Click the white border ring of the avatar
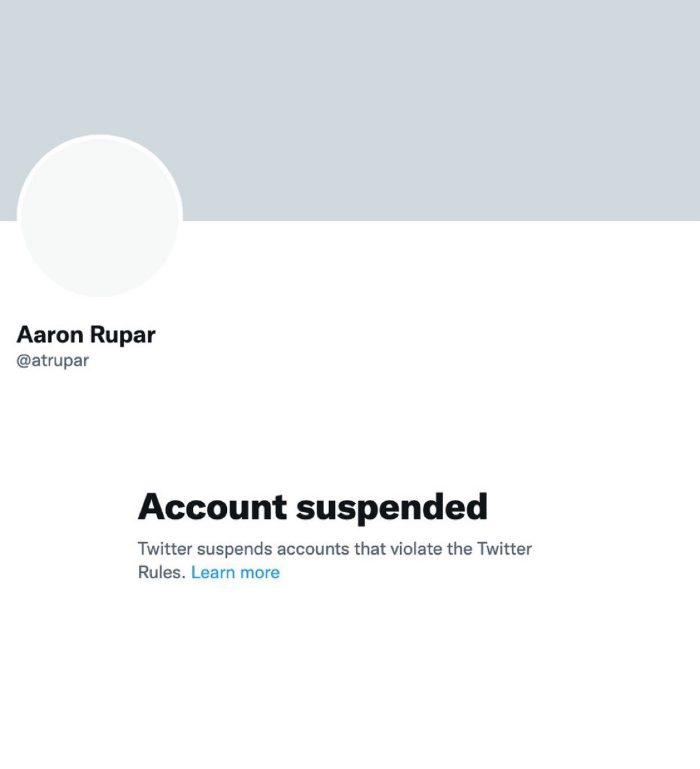The image size is (700, 769). click(100, 137)
